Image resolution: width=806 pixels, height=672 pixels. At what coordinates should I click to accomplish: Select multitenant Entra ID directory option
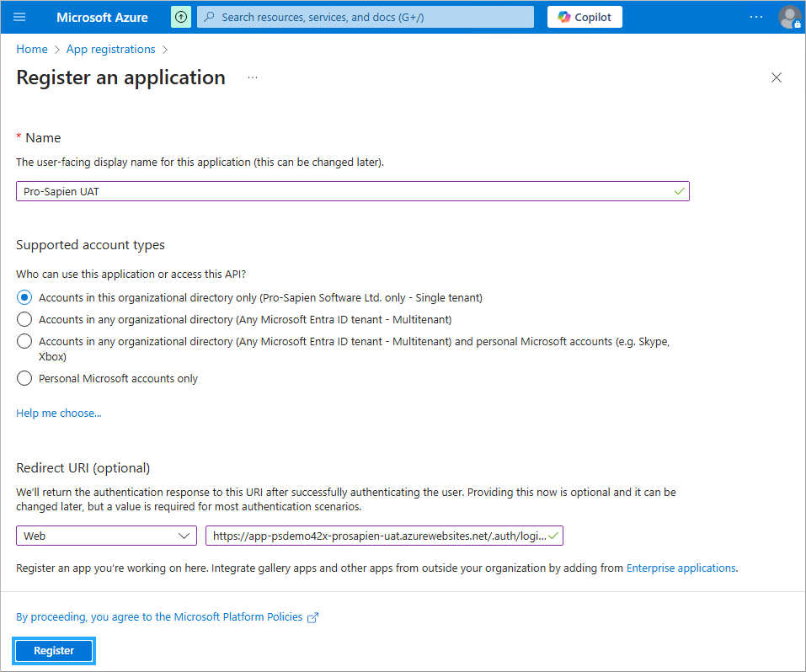pyautogui.click(x=24, y=319)
